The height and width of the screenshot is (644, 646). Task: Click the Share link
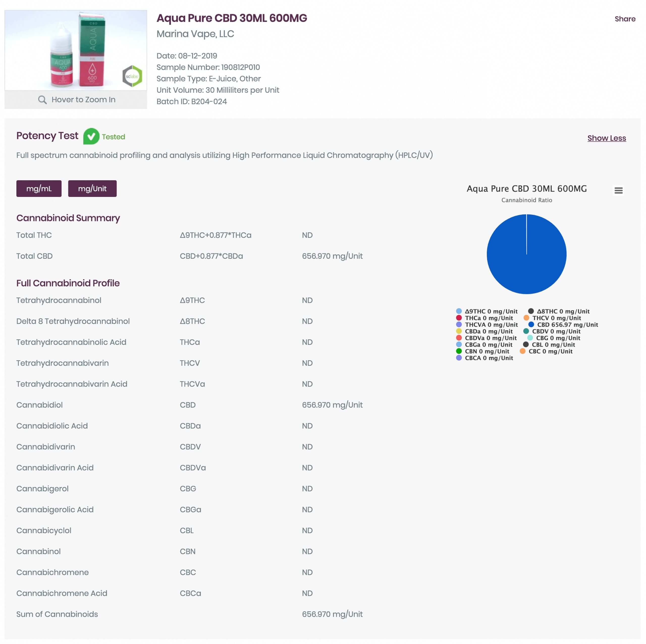625,19
